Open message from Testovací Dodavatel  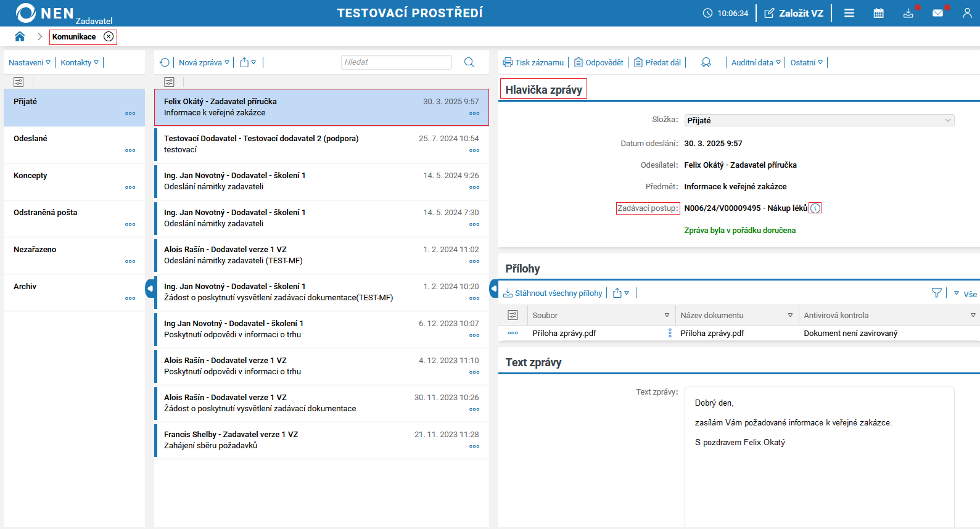tap(321, 144)
